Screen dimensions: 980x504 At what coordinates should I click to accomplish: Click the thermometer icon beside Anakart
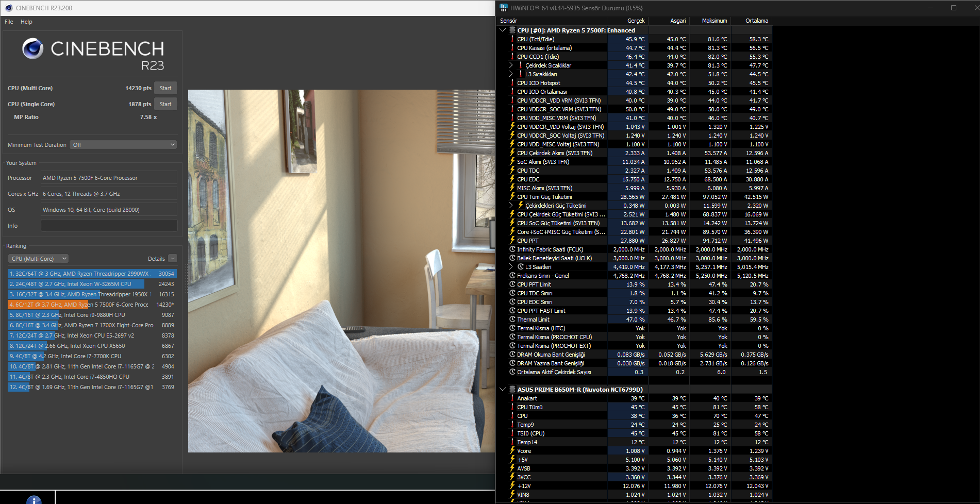coord(512,398)
